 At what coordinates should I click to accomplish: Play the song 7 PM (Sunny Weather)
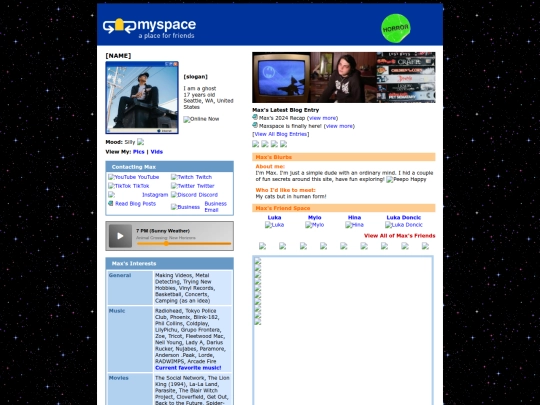(120, 236)
